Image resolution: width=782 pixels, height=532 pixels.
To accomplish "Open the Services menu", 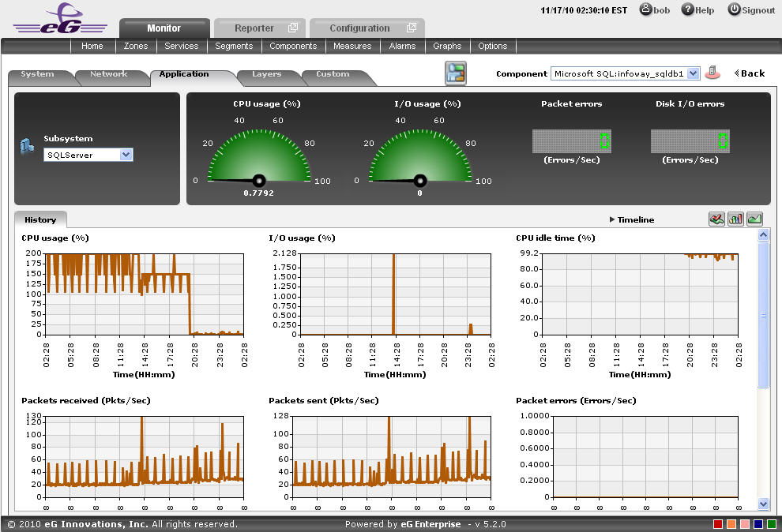I will (182, 46).
